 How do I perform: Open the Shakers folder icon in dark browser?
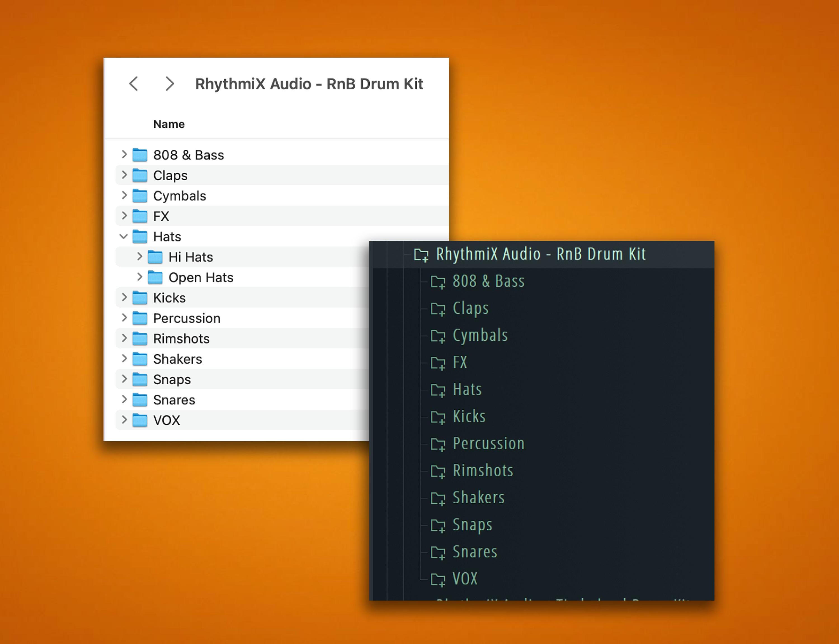pos(438,499)
